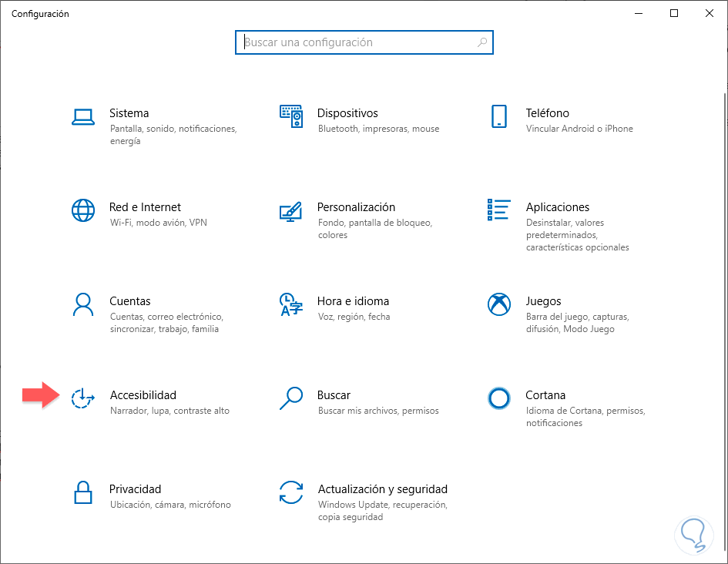Click the Aplicaciones list icon

499,210
